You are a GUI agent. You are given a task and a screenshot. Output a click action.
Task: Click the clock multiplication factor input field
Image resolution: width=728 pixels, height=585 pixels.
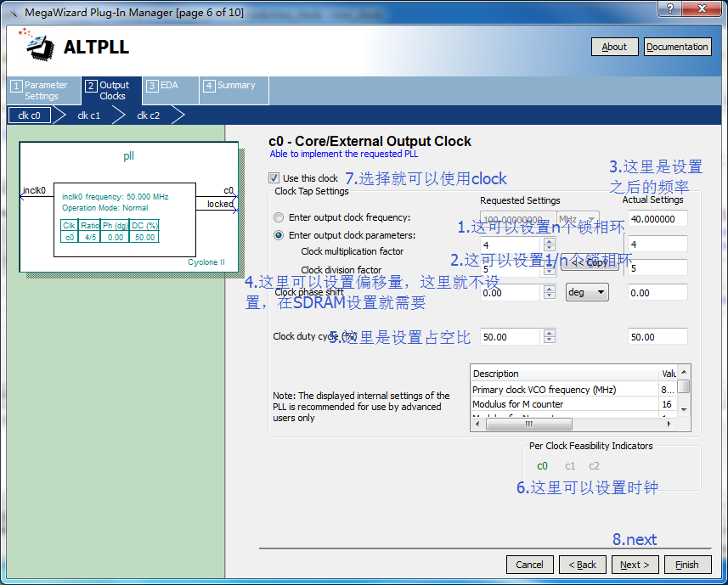click(510, 245)
